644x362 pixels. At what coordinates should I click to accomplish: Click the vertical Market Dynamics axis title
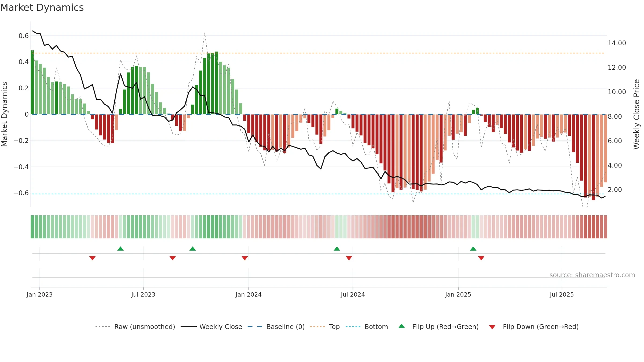4,114
